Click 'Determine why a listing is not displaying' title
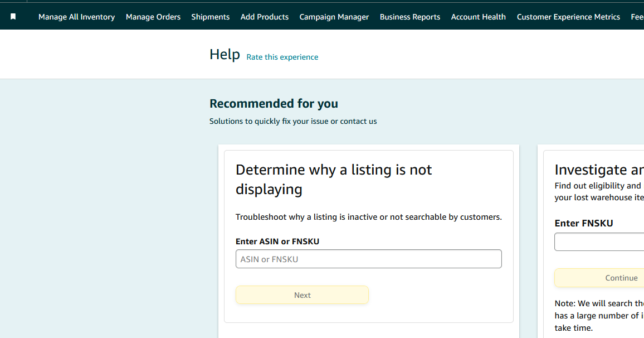 [334, 179]
